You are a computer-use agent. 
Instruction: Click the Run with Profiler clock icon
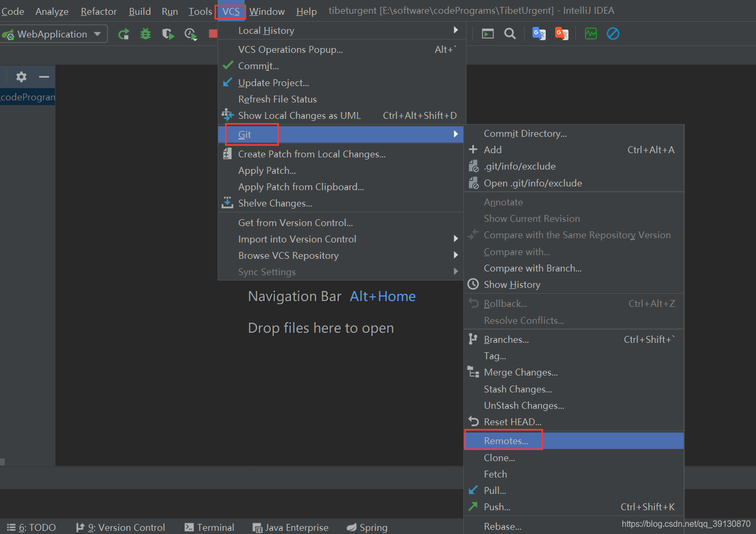point(191,34)
